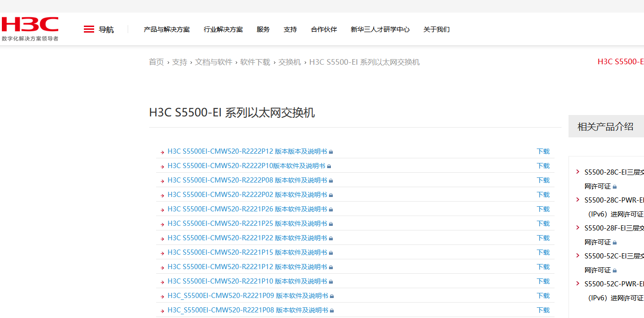The height and width of the screenshot is (318, 644).
Task: Click red chevron beside S5500-52C-PWR-EI product
Action: 578,284
